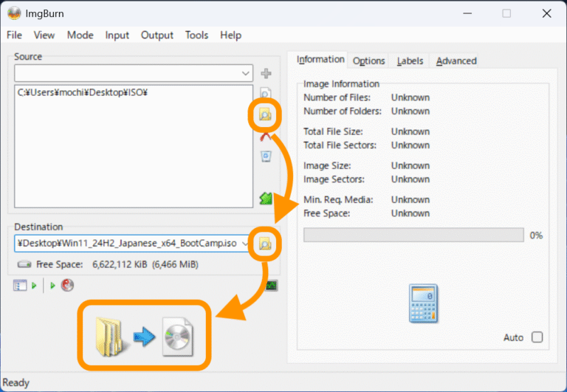Click the plus icon beside Source
The image size is (567, 392).
[266, 73]
